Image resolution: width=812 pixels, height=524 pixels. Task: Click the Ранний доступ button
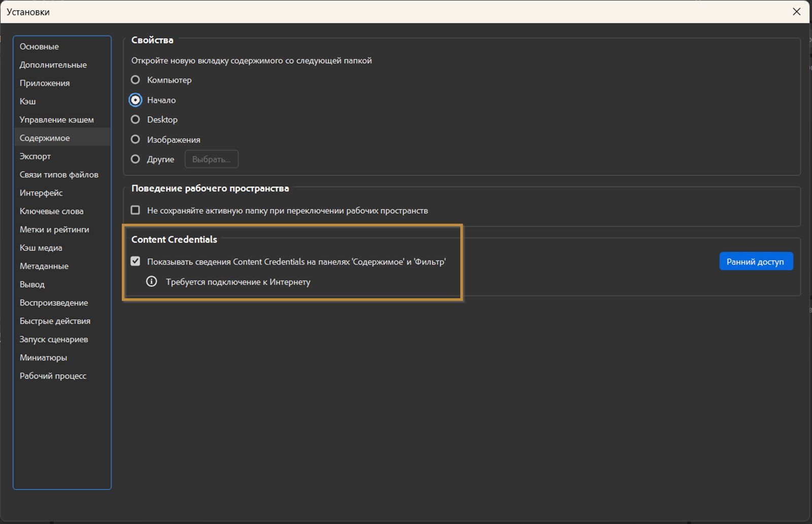[756, 261]
